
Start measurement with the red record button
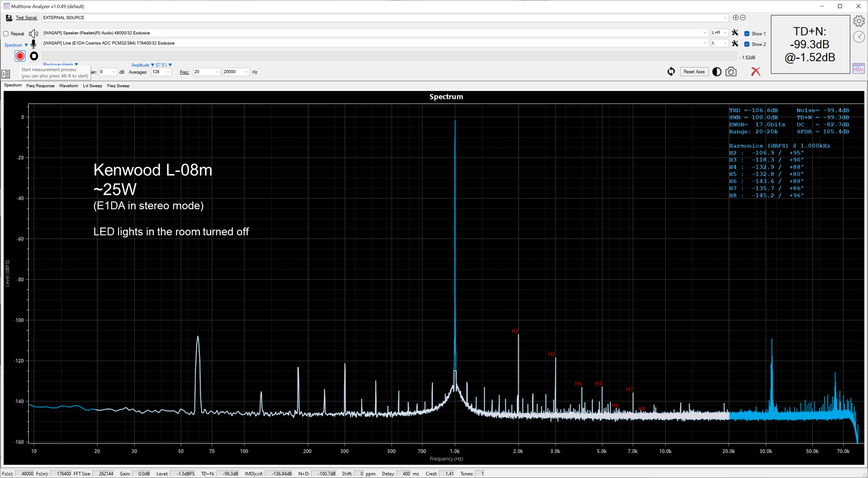coord(20,56)
